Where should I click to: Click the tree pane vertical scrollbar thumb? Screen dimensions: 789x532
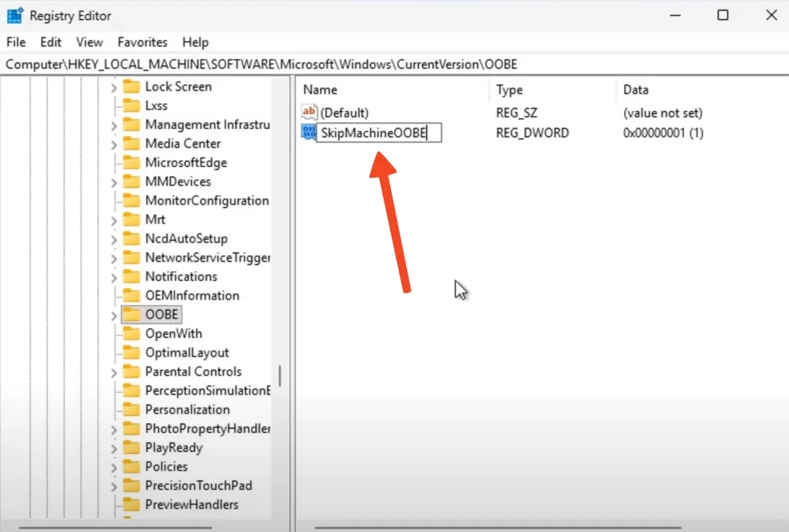click(280, 375)
